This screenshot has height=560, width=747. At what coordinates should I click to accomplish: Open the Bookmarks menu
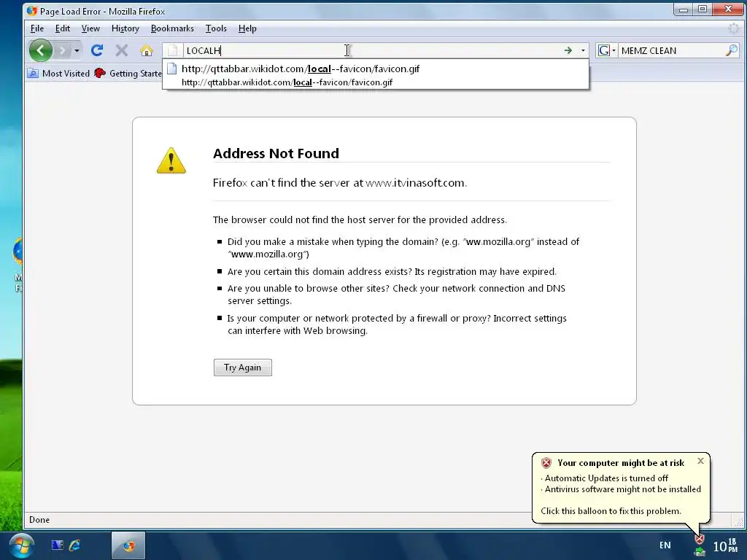(172, 28)
